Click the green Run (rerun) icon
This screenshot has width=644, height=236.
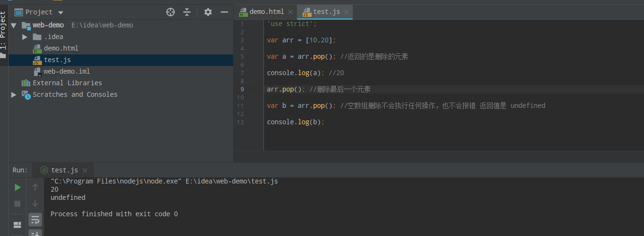click(17, 187)
